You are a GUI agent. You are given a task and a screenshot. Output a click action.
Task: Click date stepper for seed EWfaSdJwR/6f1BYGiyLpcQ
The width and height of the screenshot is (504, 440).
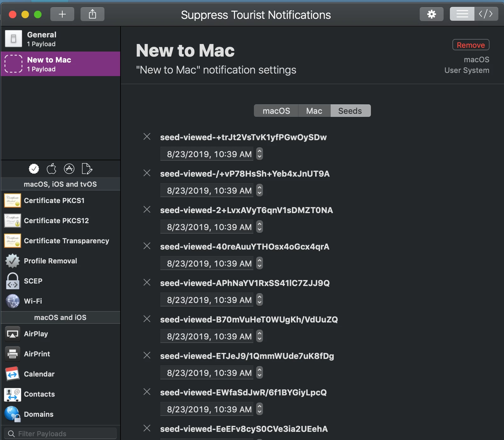[260, 409]
